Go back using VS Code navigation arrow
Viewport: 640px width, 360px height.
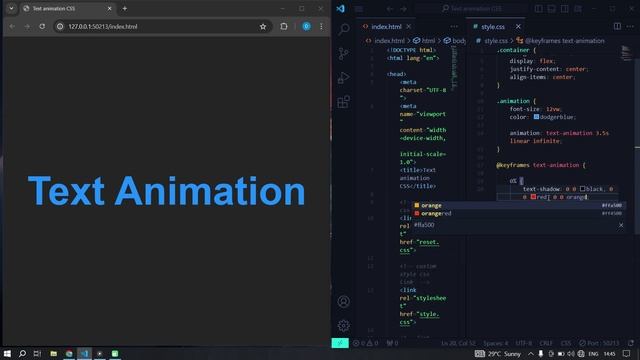point(390,9)
